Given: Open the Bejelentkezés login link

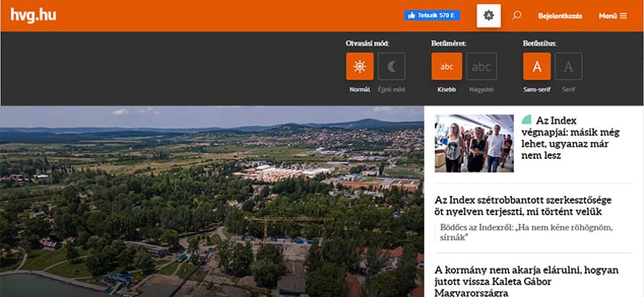Looking at the screenshot, I should click(x=561, y=16).
